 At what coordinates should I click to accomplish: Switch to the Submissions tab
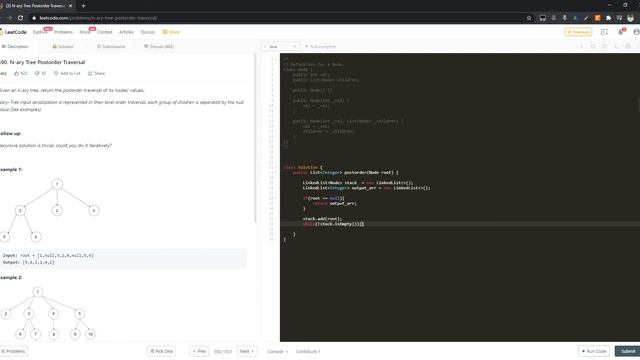[111, 47]
